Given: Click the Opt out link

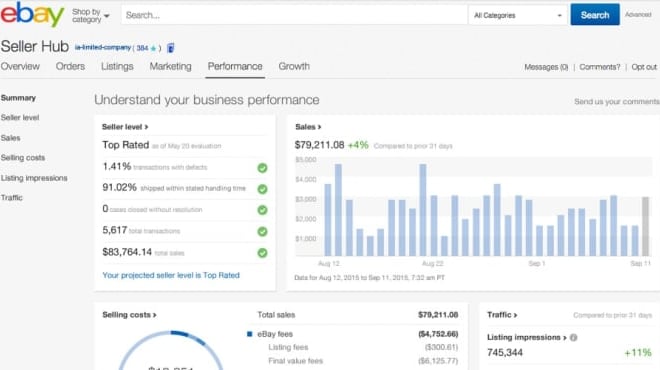Looking at the screenshot, I should [x=644, y=67].
